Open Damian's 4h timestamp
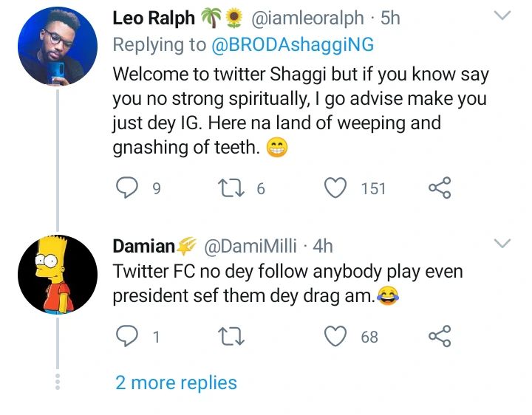Screen dimensions: 532x415 [323, 245]
